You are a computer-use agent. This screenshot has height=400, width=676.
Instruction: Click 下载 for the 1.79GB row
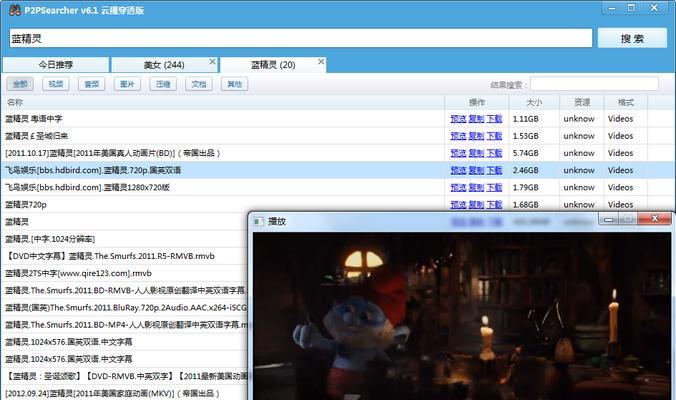pos(494,188)
